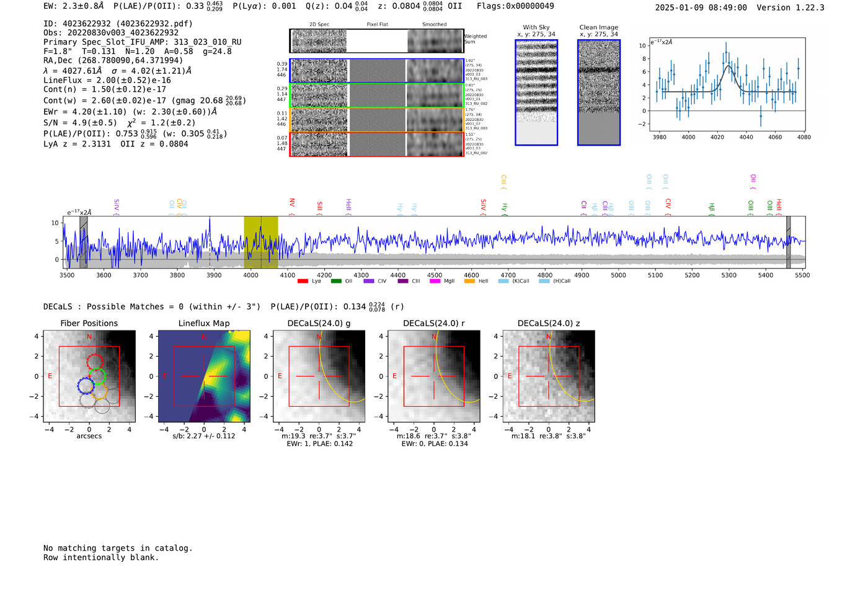The image size is (868, 591).
Task: Click the EWr = 4.20(±1.10) line
Action: [130, 112]
